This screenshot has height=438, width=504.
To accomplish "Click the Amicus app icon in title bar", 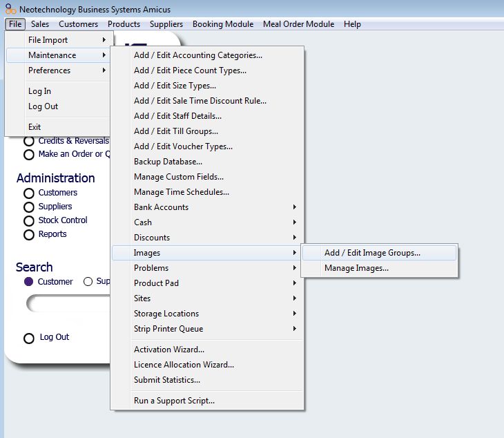I will pyautogui.click(x=10, y=9).
